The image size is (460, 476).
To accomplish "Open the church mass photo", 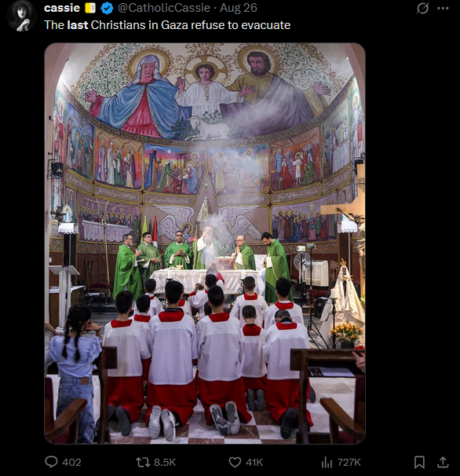I will 205,243.
